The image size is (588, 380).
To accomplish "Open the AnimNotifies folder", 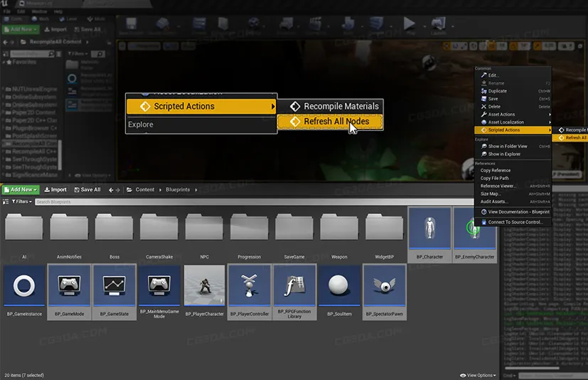I will pyautogui.click(x=69, y=235).
